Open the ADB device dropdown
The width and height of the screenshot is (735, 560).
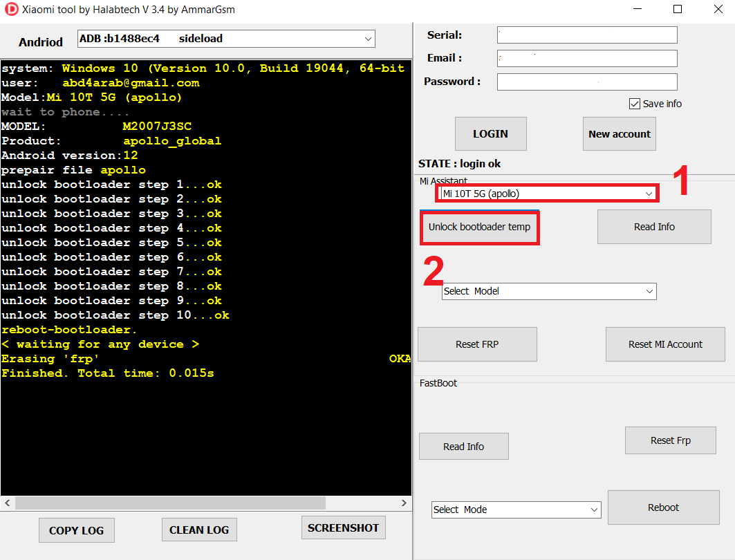[226, 39]
